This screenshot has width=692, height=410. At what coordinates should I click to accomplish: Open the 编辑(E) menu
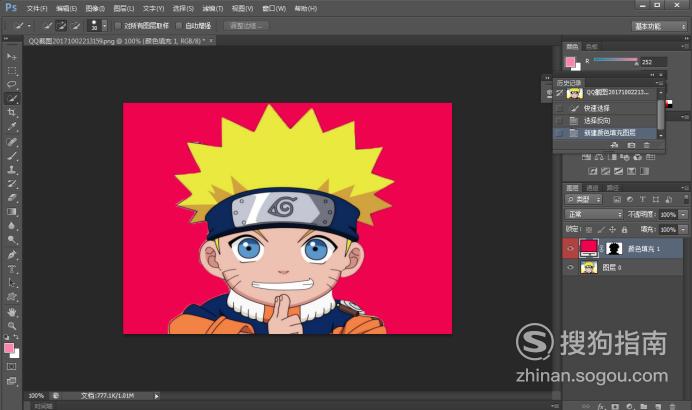tap(66, 8)
